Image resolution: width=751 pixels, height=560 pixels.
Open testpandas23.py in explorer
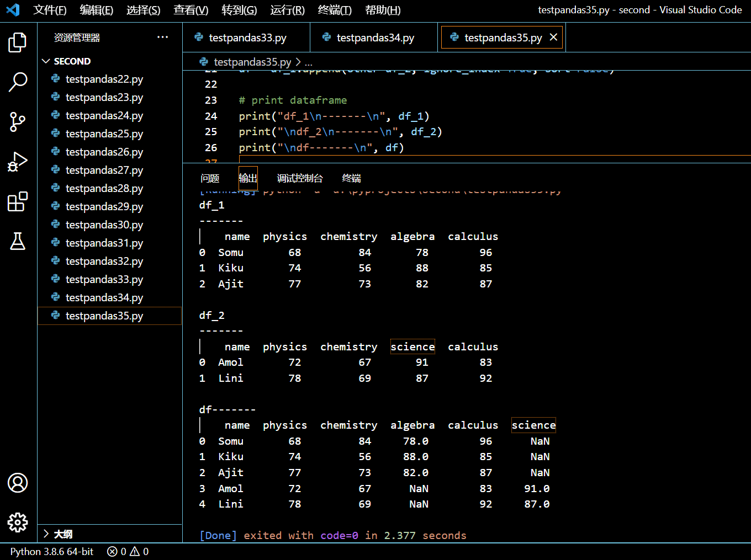click(110, 97)
